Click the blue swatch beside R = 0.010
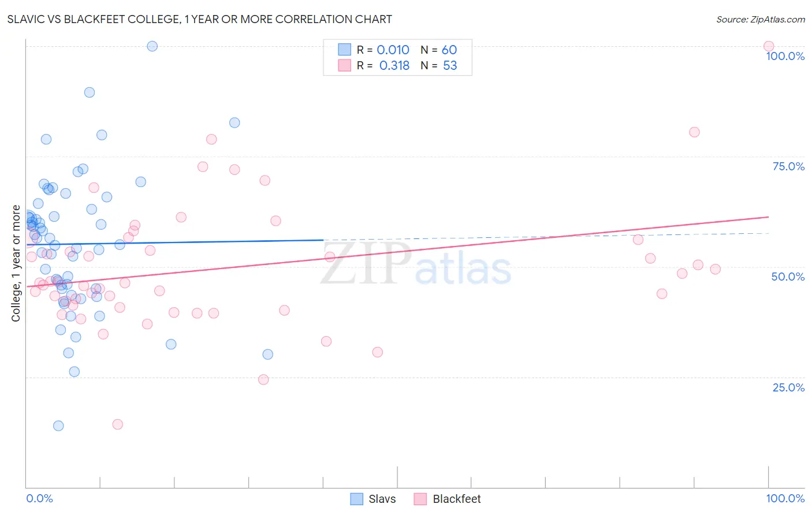812x515 pixels. pyautogui.click(x=345, y=50)
